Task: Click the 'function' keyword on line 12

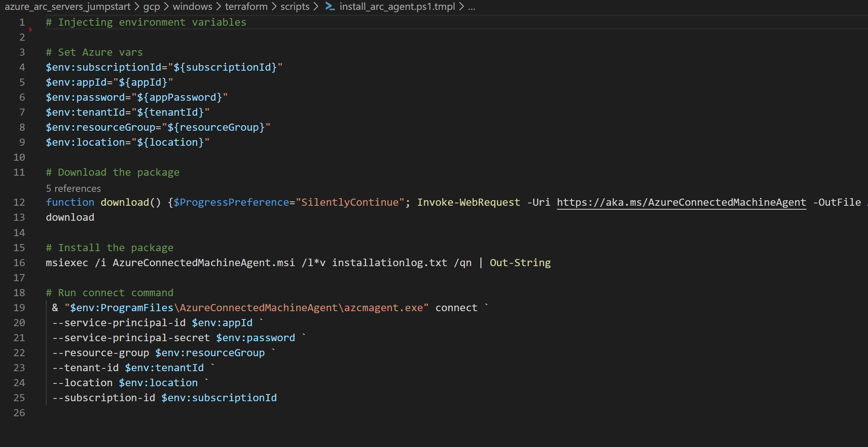Action: click(70, 202)
